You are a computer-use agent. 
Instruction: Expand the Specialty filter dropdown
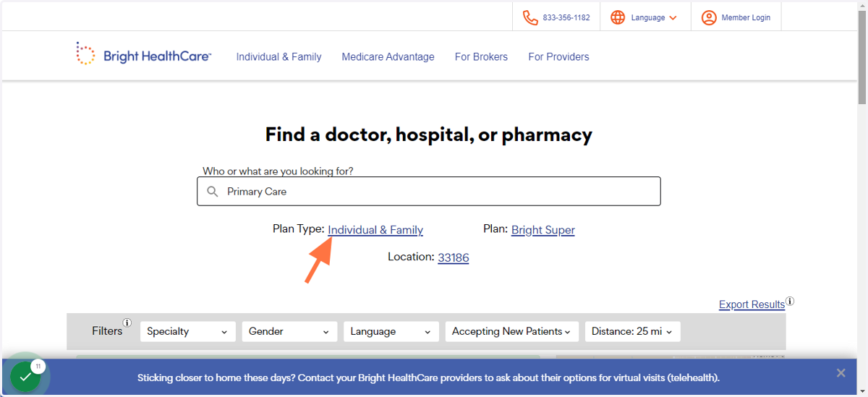coord(188,331)
